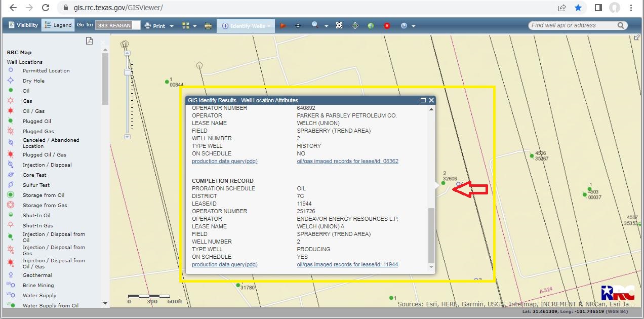The height and width of the screenshot is (319, 644).
Task: Open imaged records for lease/id 08362
Action: [x=347, y=161]
